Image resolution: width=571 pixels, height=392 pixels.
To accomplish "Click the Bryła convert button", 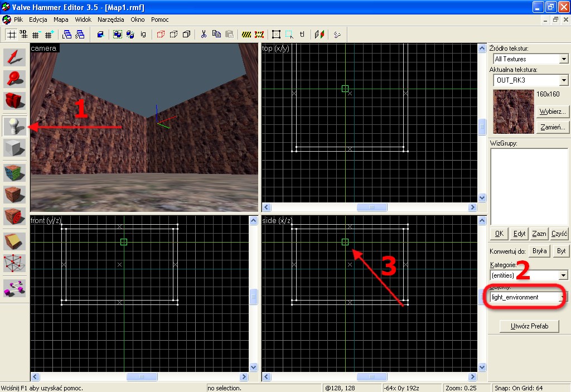I will click(x=539, y=251).
